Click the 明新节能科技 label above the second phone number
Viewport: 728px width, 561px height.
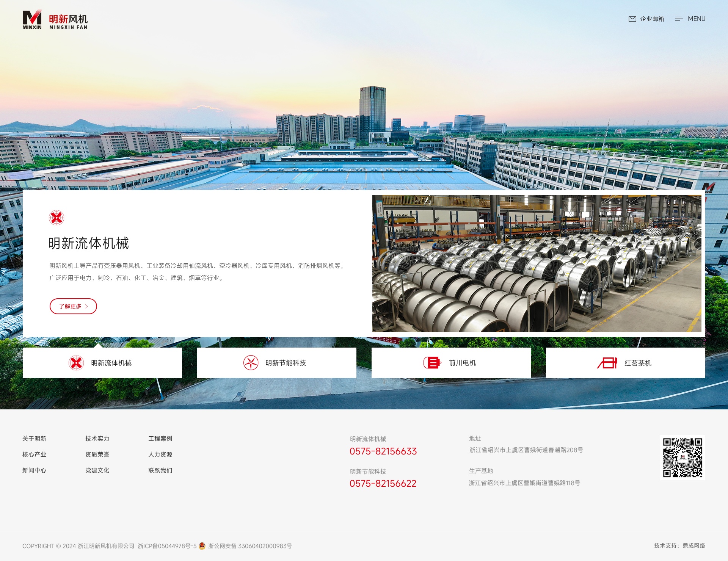pos(368,472)
